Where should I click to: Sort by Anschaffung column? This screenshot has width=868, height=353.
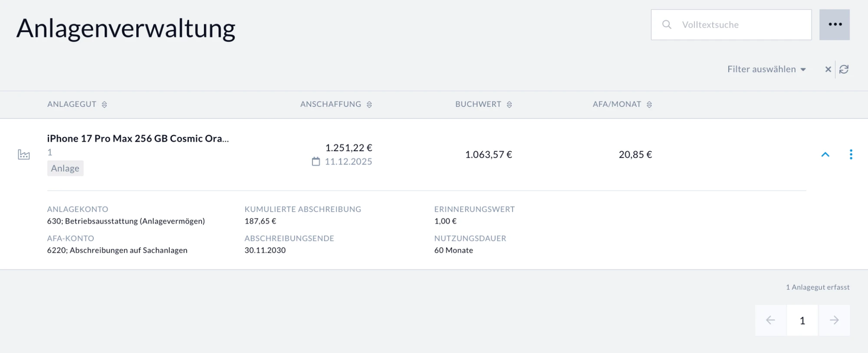click(x=369, y=104)
